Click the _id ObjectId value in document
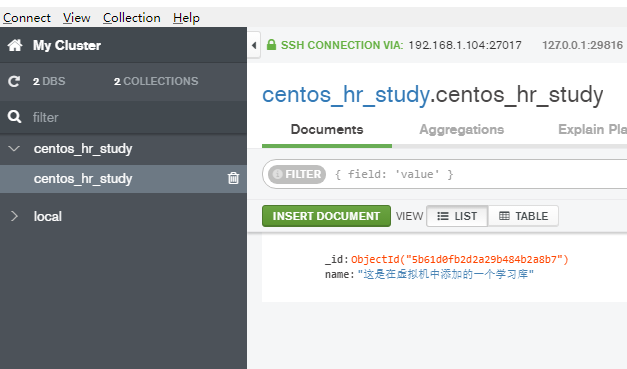 (x=460, y=259)
